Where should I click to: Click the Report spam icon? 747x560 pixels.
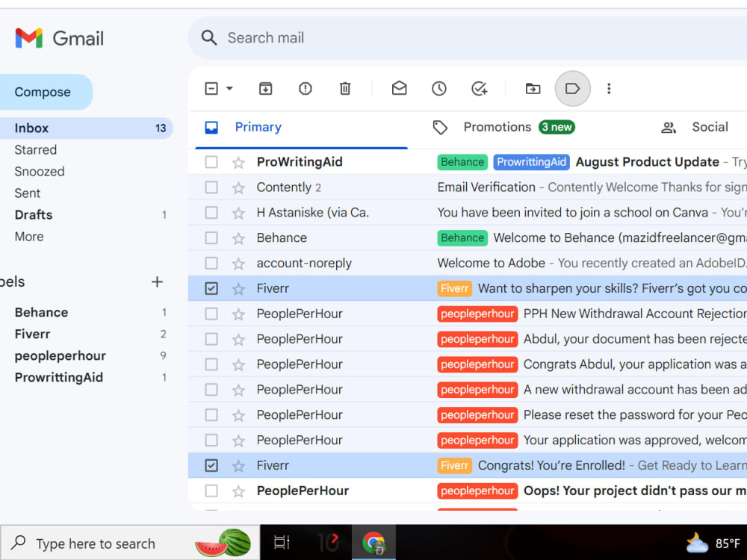coord(305,89)
